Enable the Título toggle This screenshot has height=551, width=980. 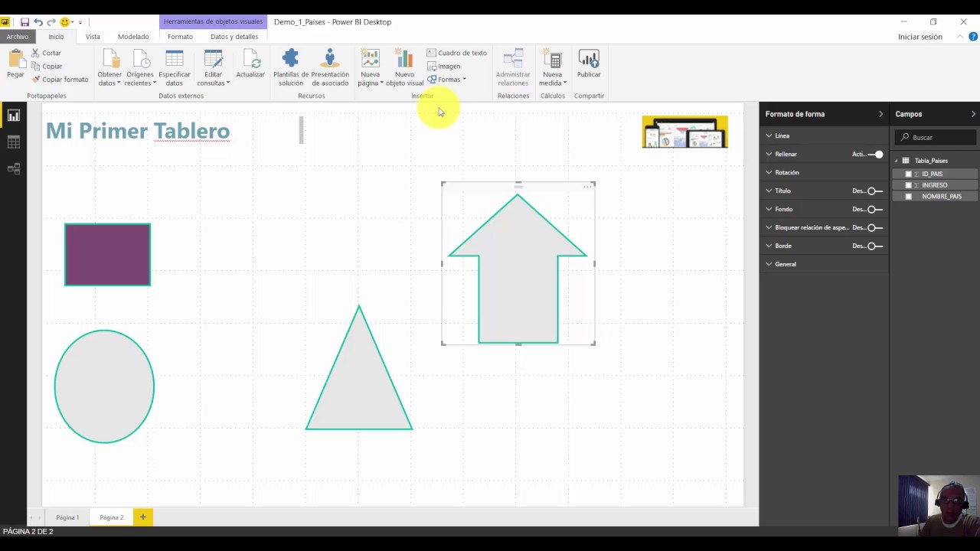(x=875, y=191)
